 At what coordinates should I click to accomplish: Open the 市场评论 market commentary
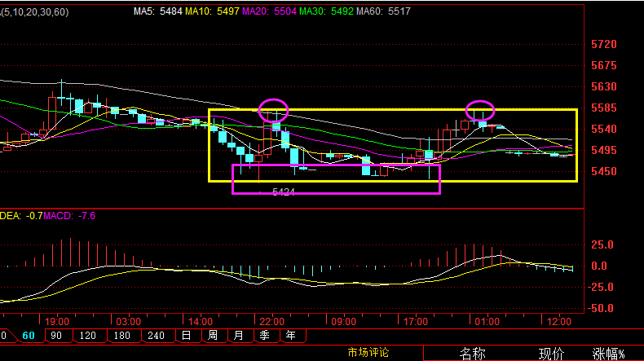click(368, 352)
